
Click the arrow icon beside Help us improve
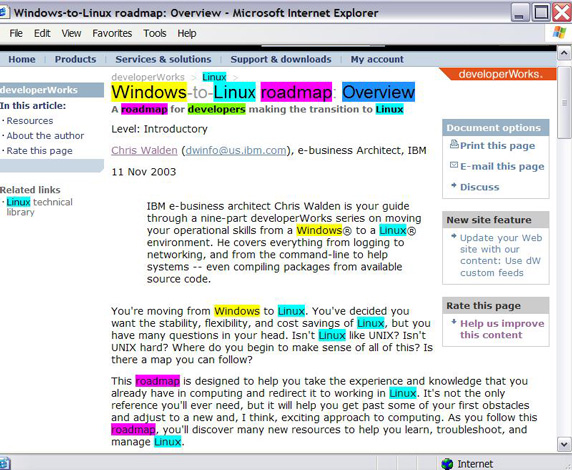454,322
